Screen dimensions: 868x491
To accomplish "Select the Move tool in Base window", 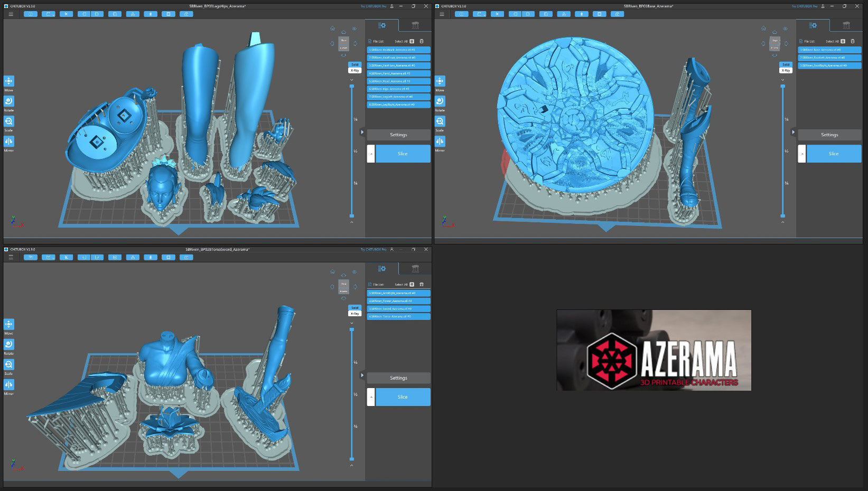I will [x=440, y=81].
